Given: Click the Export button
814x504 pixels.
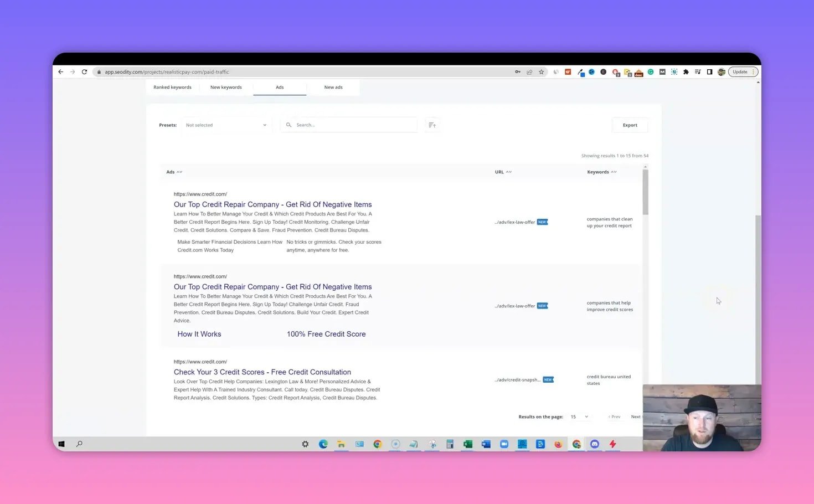Looking at the screenshot, I should 630,125.
